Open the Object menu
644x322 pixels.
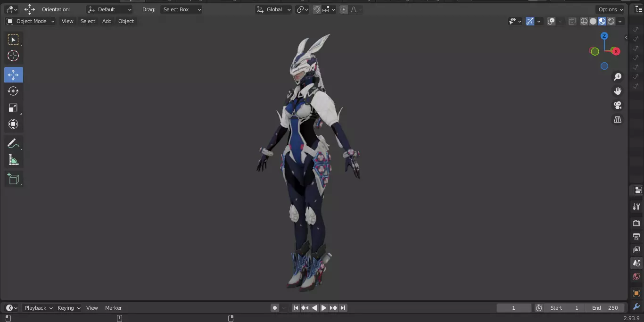point(126,21)
